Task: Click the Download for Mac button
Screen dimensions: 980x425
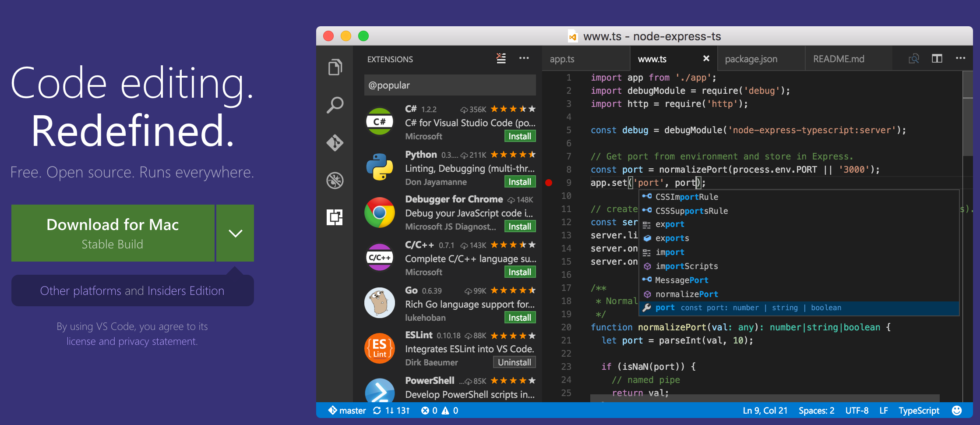Action: 113,233
